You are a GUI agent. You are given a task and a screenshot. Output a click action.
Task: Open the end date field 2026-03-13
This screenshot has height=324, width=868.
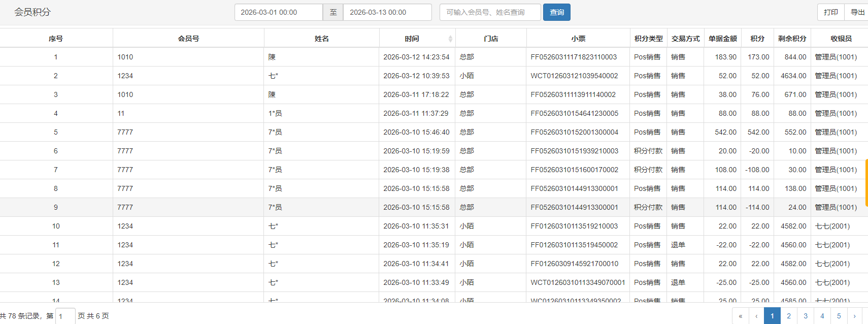tap(387, 12)
